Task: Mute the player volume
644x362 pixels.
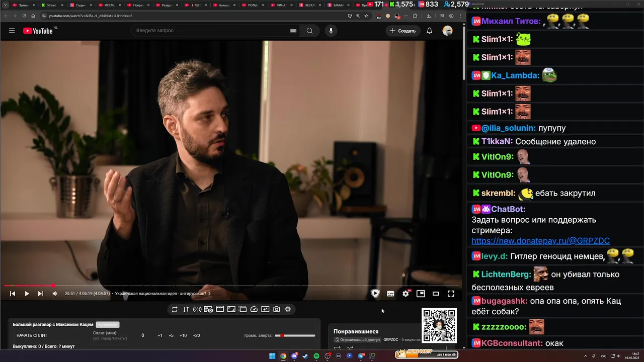Action: 55,294
